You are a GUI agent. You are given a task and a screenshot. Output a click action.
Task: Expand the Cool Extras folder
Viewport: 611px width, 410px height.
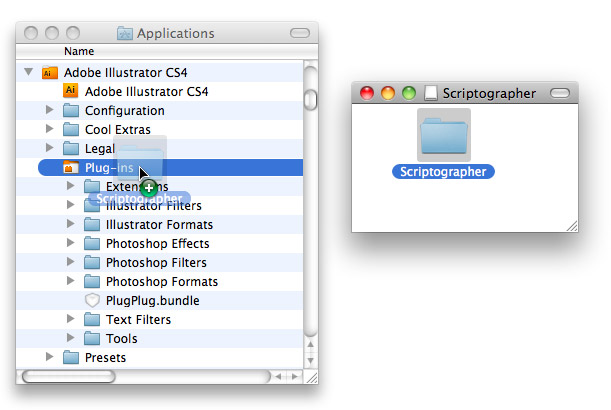(49, 129)
